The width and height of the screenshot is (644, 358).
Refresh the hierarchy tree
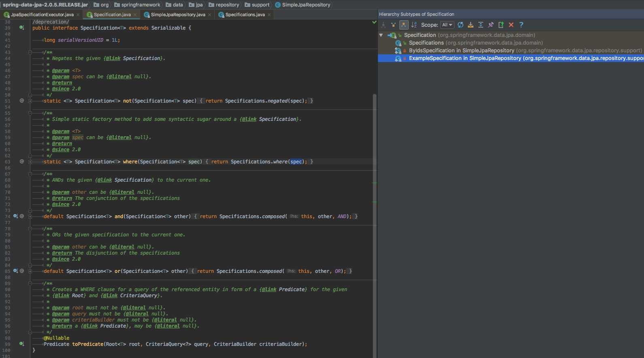pos(461,25)
